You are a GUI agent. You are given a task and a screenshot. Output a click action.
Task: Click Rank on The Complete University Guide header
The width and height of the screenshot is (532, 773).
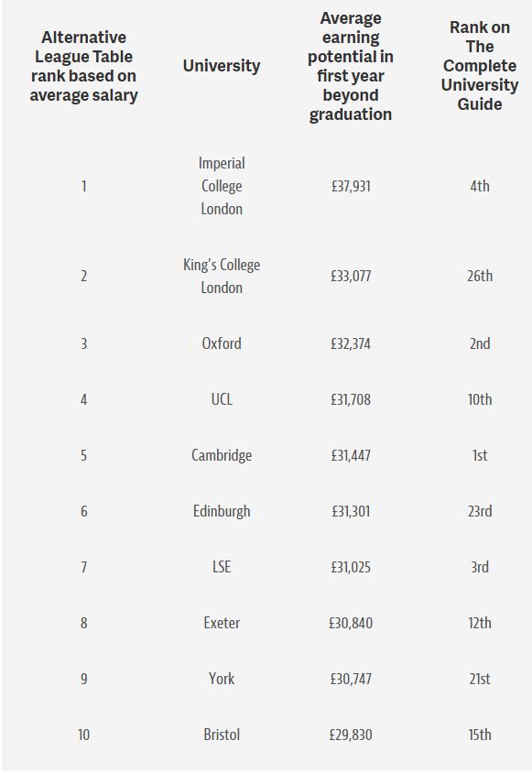[480, 66]
